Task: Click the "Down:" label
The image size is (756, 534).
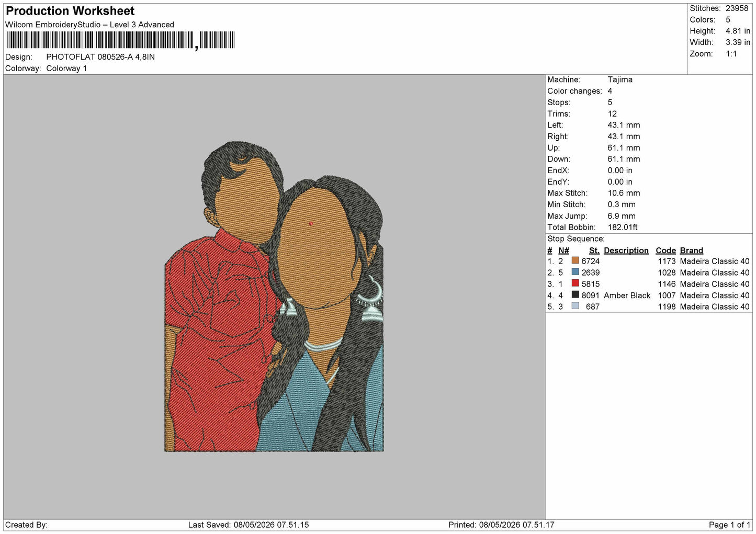Action: click(x=559, y=160)
